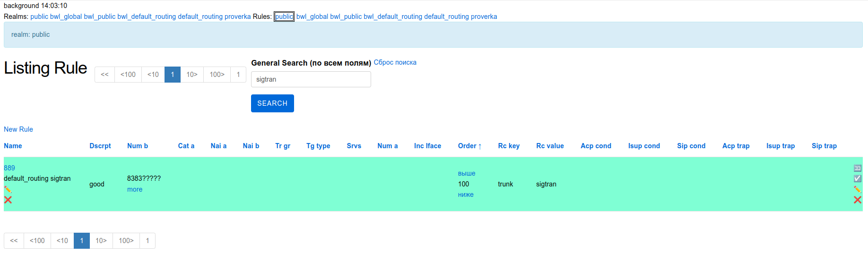Click 10> in the bottom pagination
Viewport: 868px width, 253px height.
(x=101, y=241)
